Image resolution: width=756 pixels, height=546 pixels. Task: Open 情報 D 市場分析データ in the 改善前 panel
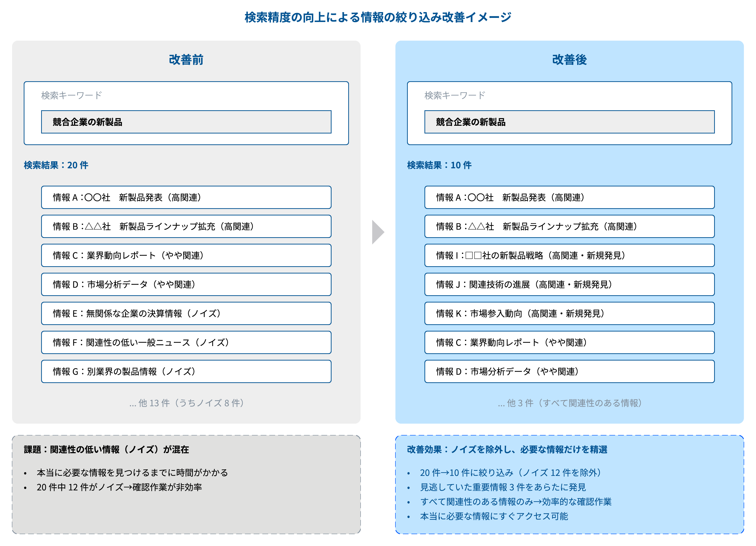186,285
